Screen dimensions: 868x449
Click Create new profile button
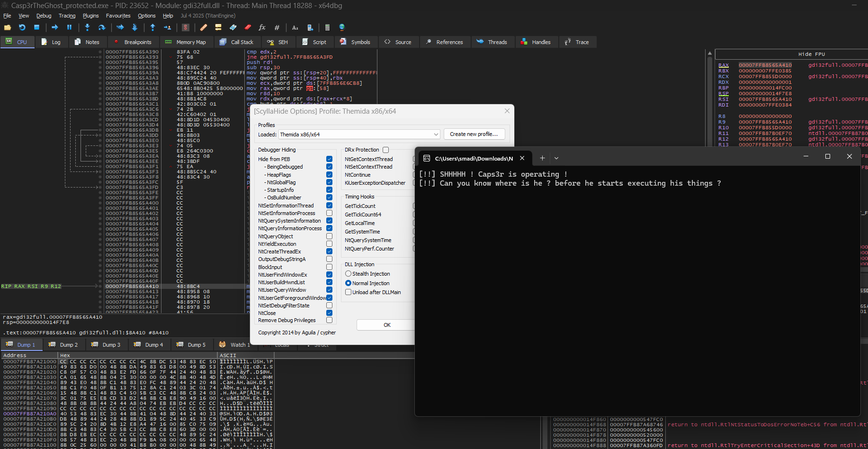474,135
